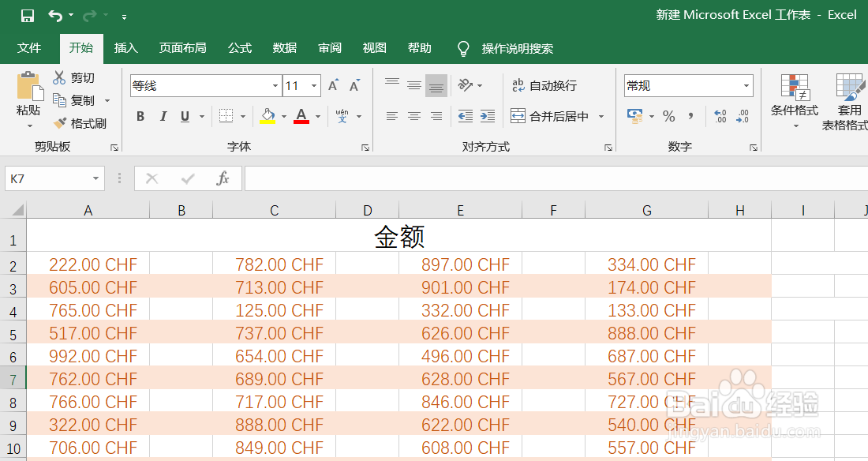Screen dimensions: 868x461
Task: Select the italic formatting icon
Action: pos(163,116)
